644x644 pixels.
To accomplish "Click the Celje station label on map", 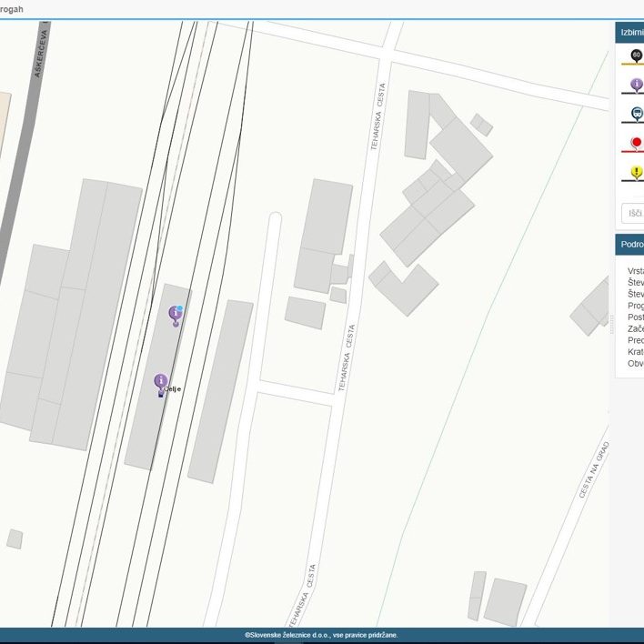I will (x=173, y=389).
